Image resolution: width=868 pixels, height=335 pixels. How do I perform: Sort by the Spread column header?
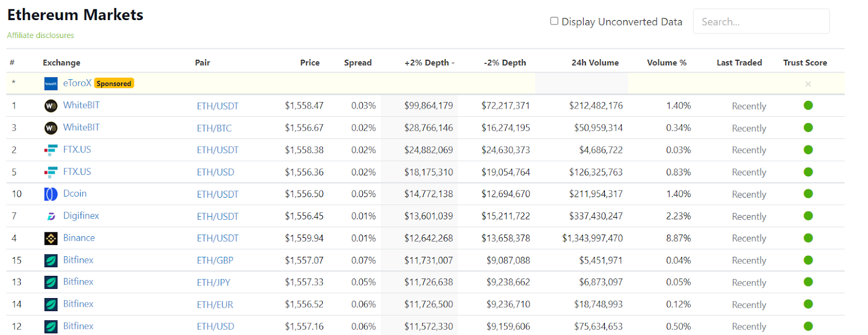click(x=358, y=62)
